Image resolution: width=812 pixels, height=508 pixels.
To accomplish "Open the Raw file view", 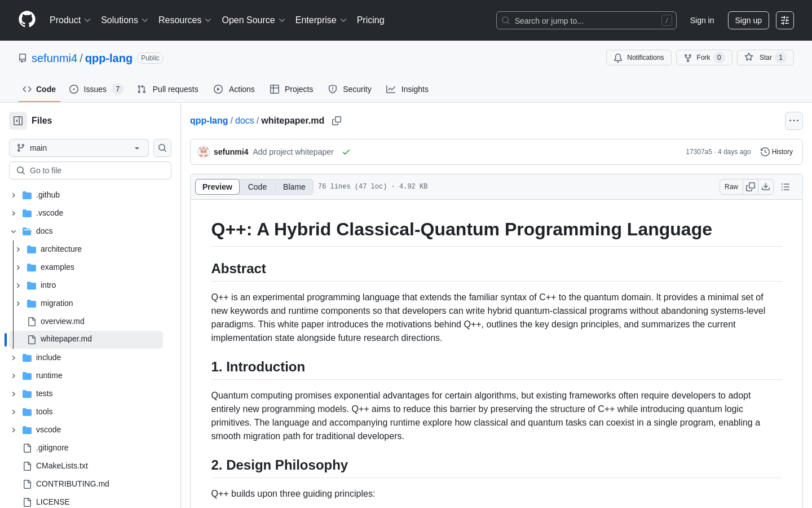I will (x=731, y=187).
